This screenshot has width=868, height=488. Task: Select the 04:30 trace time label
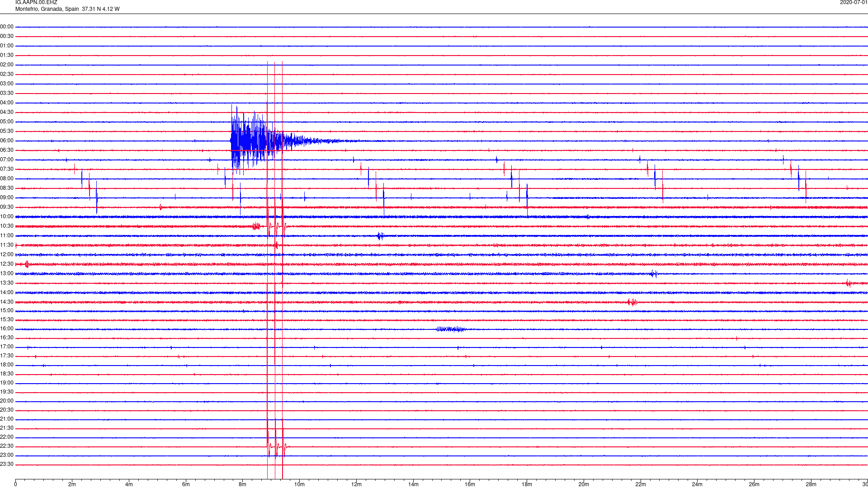(x=7, y=112)
